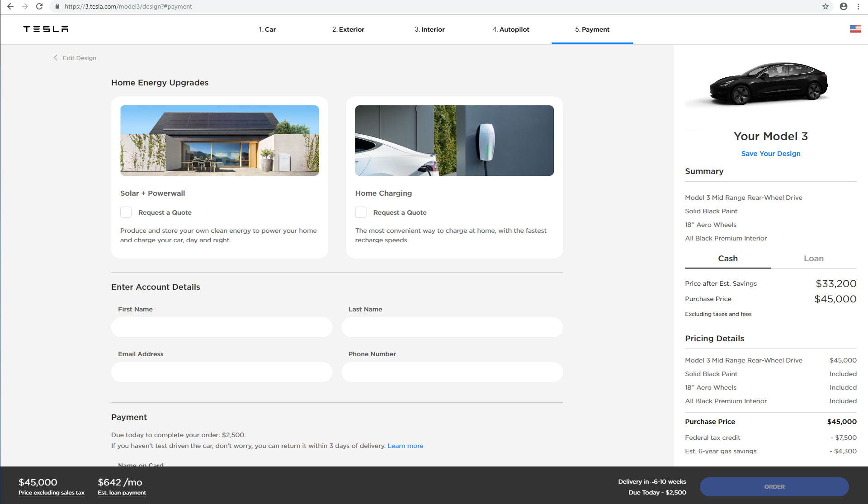The height and width of the screenshot is (504, 868).
Task: Open the Learn more link
Action: (405, 446)
